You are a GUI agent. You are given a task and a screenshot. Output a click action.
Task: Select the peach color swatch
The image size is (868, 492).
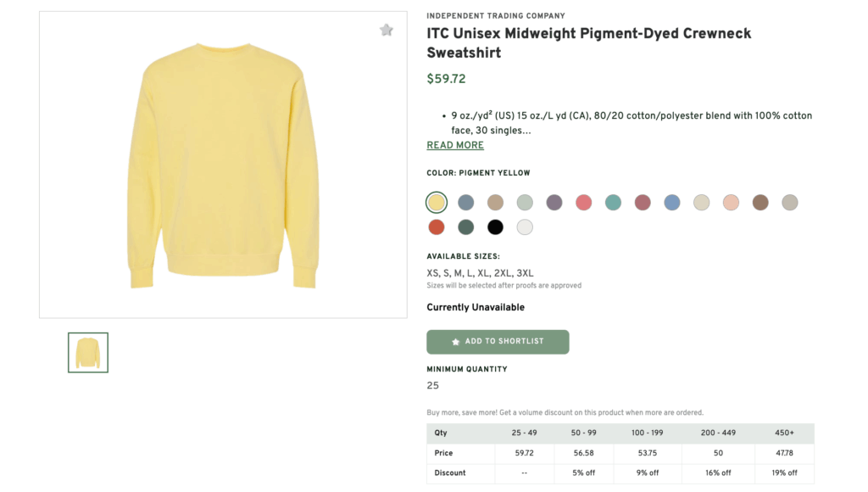pos(731,202)
